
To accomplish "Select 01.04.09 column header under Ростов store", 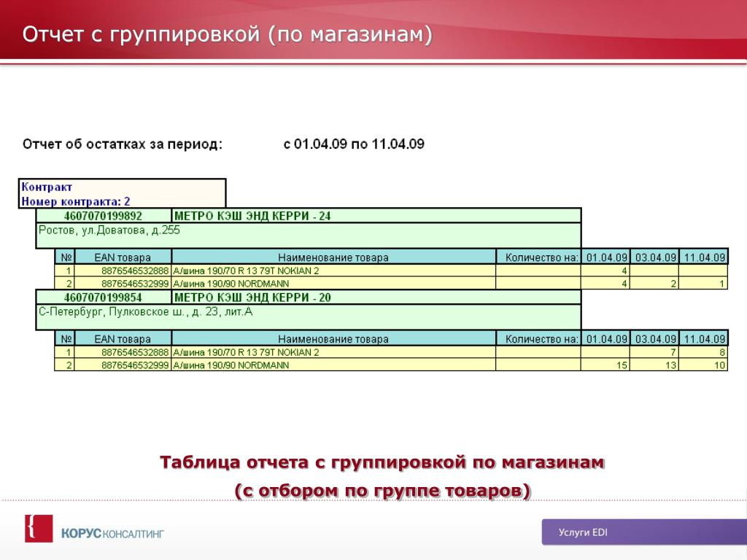I will tap(606, 257).
